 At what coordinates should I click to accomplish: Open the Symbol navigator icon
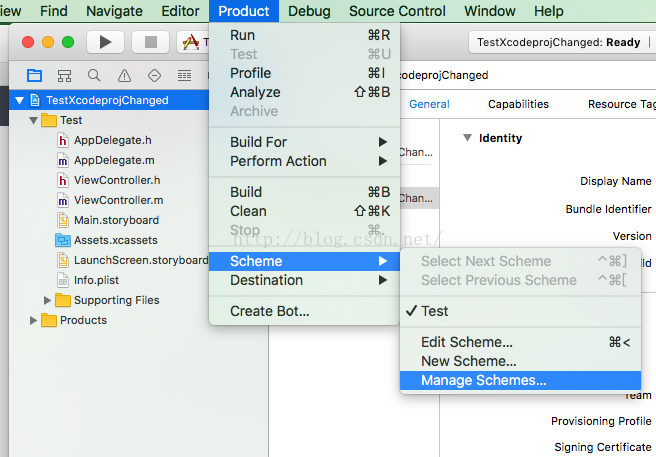[x=64, y=76]
